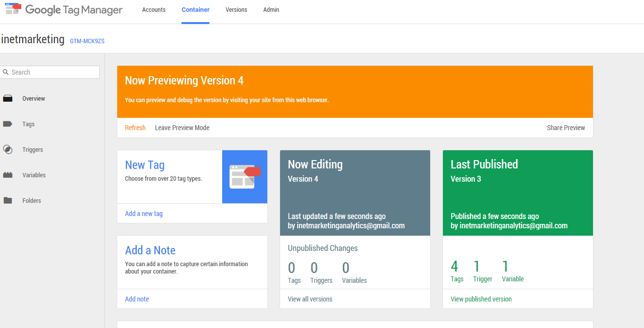
Task: Click the published Tags count 4
Action: click(455, 267)
